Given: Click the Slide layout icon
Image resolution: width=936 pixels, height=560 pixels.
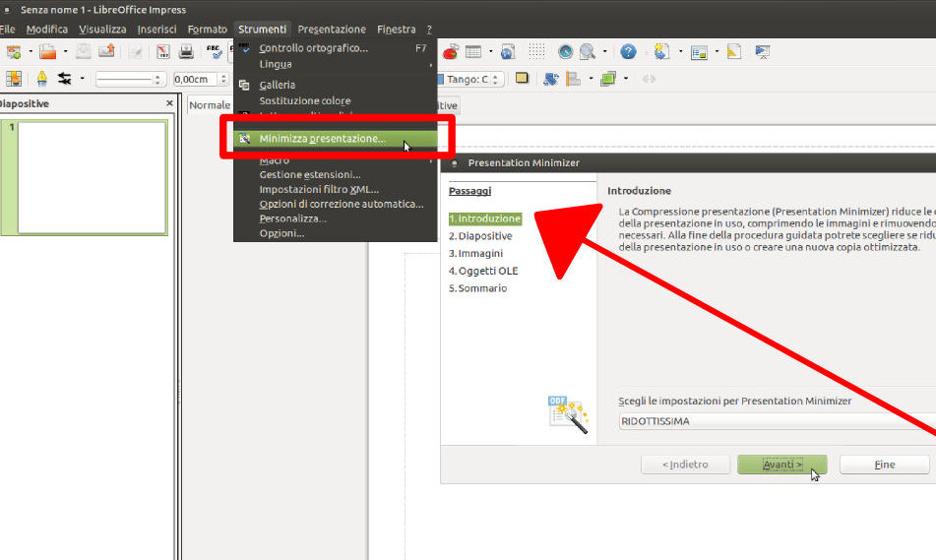Looking at the screenshot, I should (699, 52).
